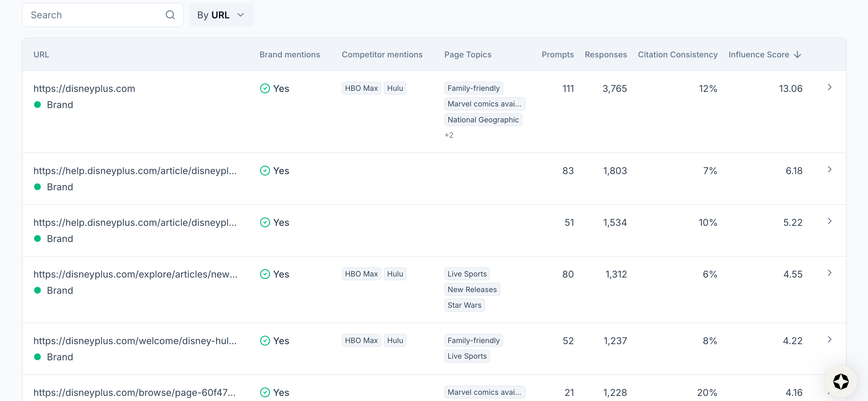
Task: Open the By URL dropdown
Action: (x=221, y=15)
